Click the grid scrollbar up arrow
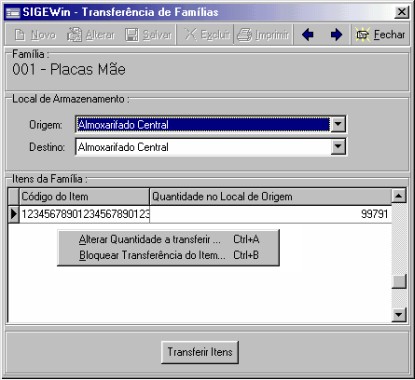This screenshot has width=415, height=380. (x=399, y=196)
